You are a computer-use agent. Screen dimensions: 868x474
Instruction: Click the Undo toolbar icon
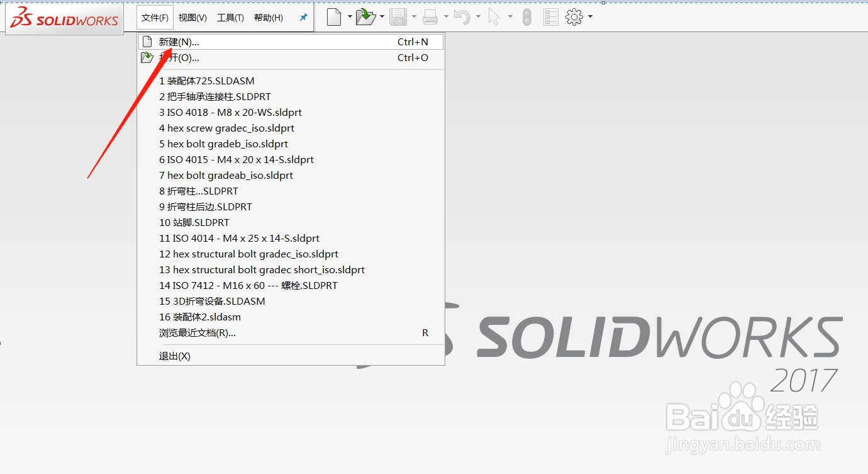click(x=462, y=18)
